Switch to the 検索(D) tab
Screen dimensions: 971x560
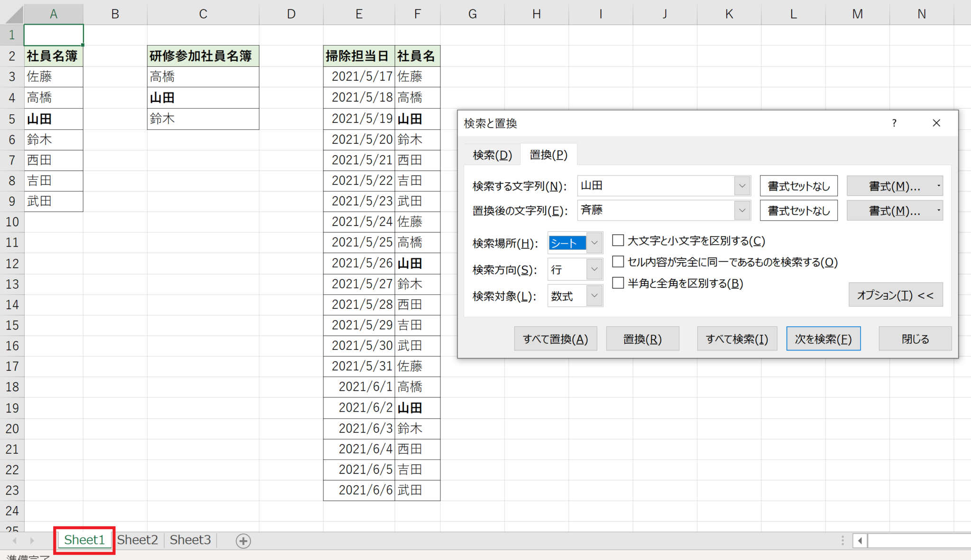coord(492,155)
